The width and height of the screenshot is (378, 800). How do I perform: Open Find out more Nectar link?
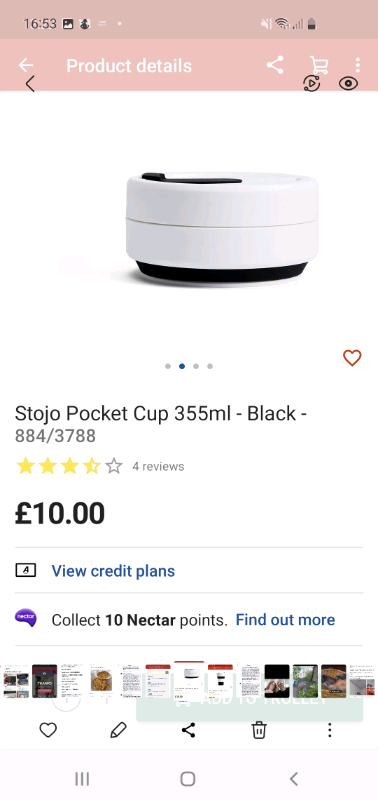click(x=285, y=620)
